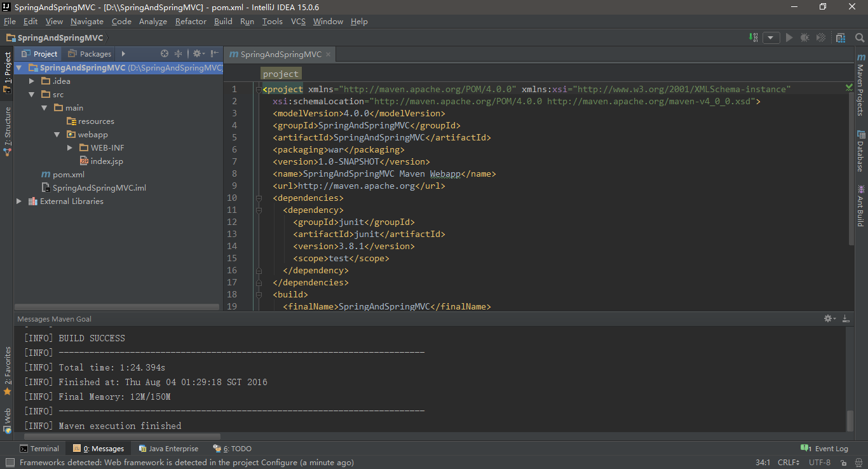Open the Project Structure icon

click(841, 37)
